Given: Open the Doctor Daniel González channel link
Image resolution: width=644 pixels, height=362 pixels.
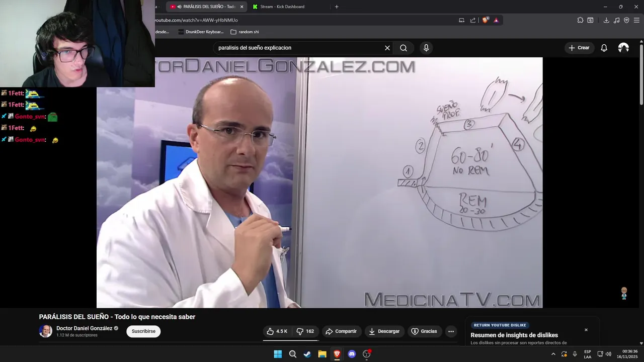Looking at the screenshot, I should (84, 328).
